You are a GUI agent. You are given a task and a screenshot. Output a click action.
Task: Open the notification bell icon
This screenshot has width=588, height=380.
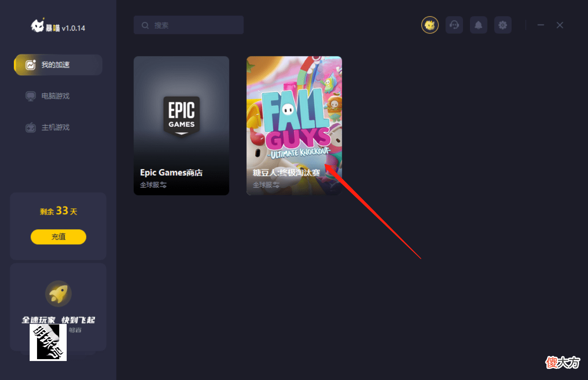tap(479, 25)
